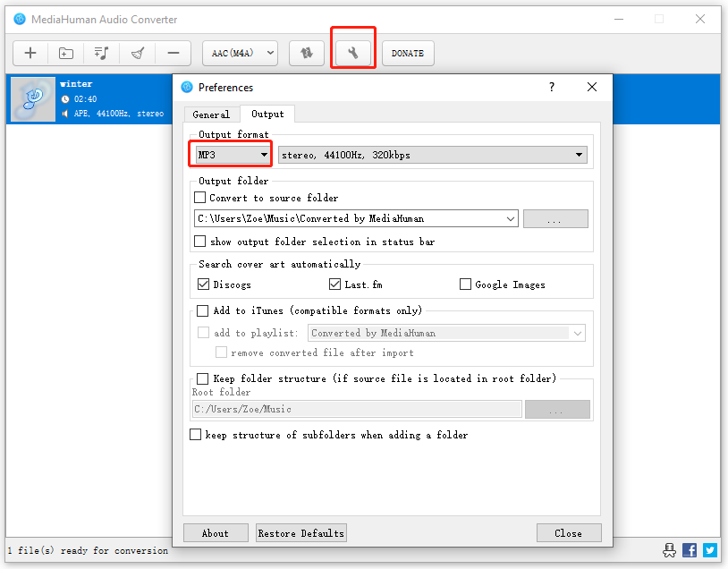Add files with the plus toolbar button
The height and width of the screenshot is (569, 728).
pyautogui.click(x=30, y=53)
